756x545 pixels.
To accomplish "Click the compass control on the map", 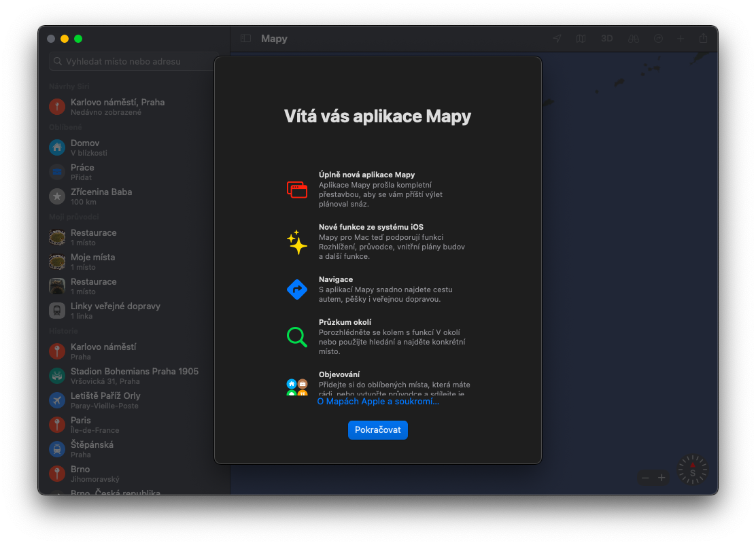I will coord(692,470).
